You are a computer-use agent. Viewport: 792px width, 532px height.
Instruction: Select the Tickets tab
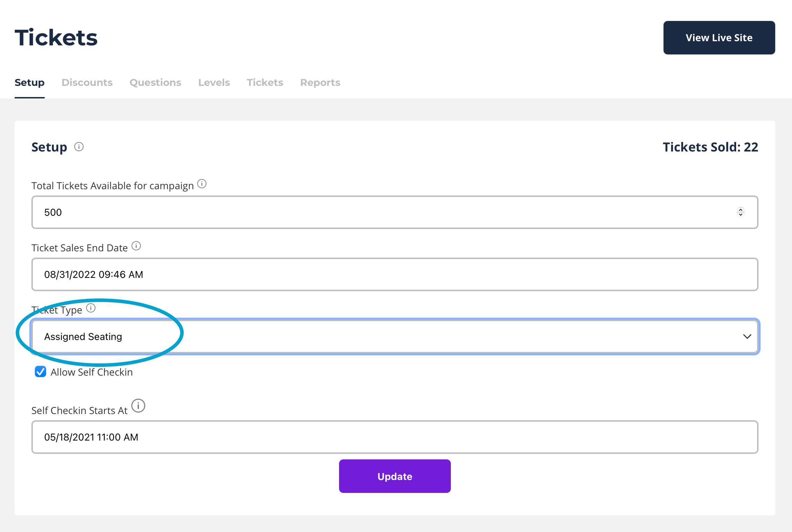click(265, 83)
